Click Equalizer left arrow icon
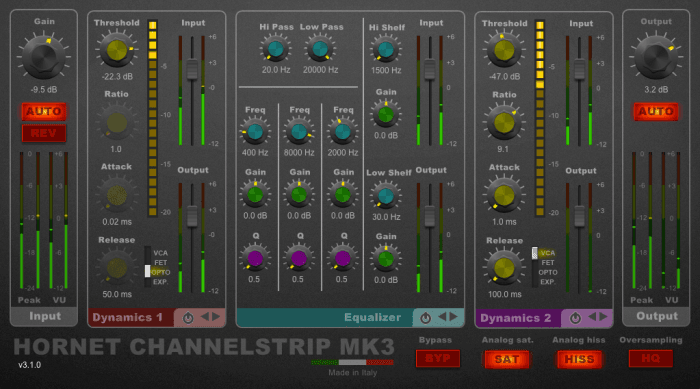Viewport: 700px width, 389px height. point(442,317)
